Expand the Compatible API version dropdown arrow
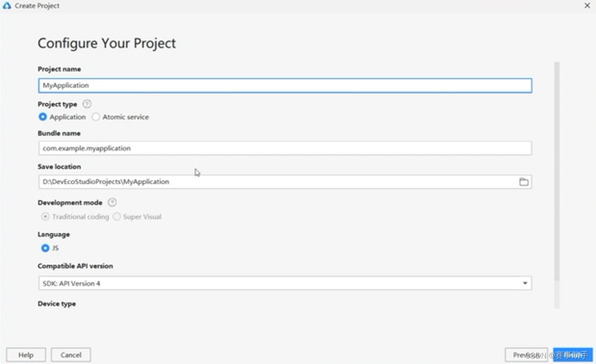 click(x=525, y=283)
